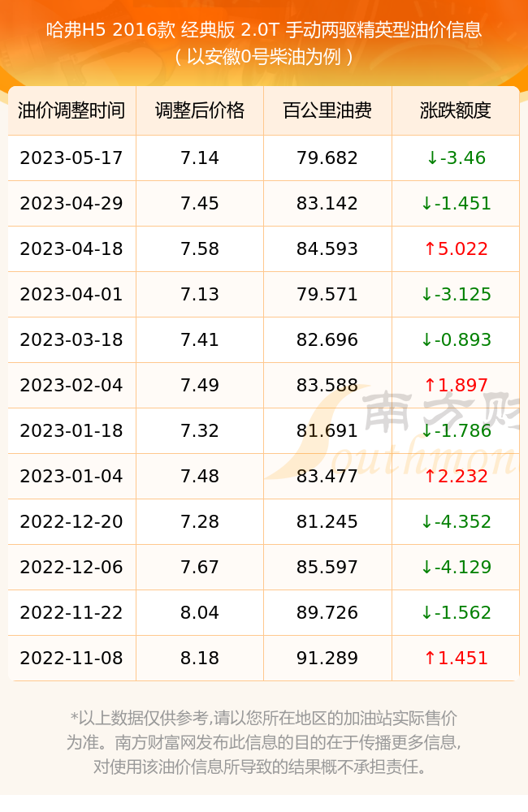The width and height of the screenshot is (528, 812).
Task: Click the 以安徽0号柴油为例 subtitle
Action: (264, 57)
